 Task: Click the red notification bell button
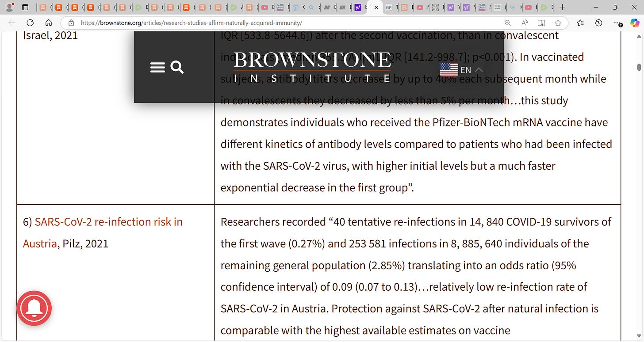[x=34, y=308]
